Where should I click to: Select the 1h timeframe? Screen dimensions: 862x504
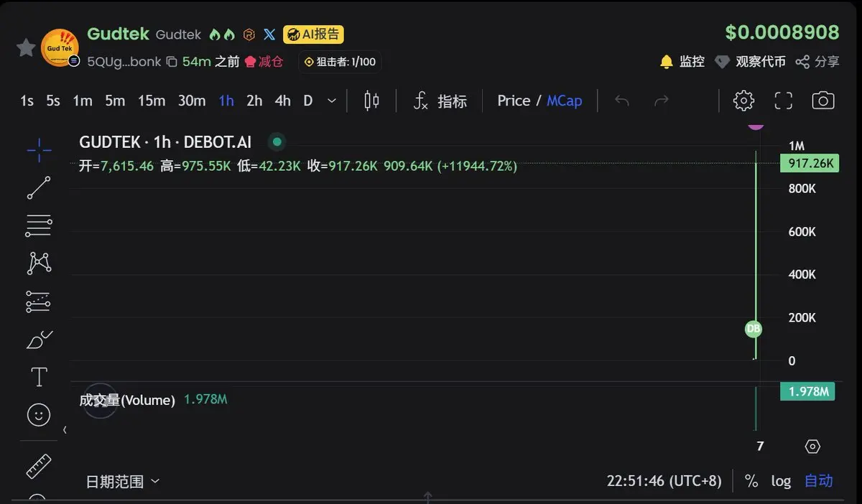point(226,101)
